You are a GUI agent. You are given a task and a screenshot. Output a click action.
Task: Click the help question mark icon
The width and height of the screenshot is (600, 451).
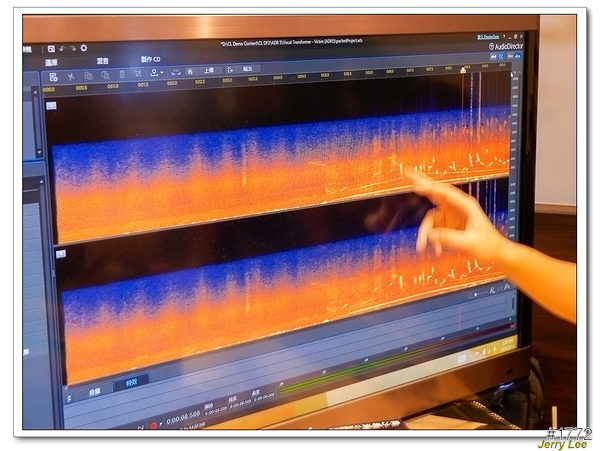pyautogui.click(x=504, y=36)
